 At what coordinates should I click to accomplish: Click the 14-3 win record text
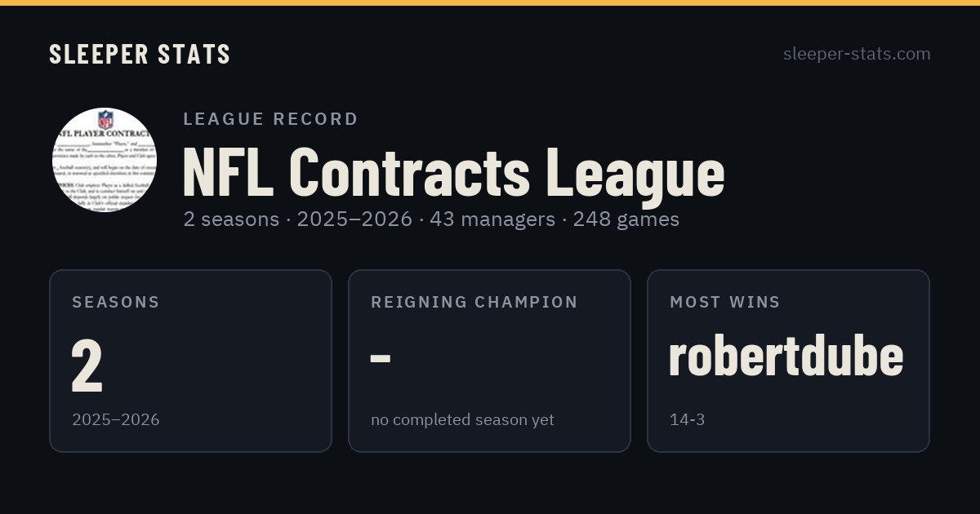click(x=687, y=420)
